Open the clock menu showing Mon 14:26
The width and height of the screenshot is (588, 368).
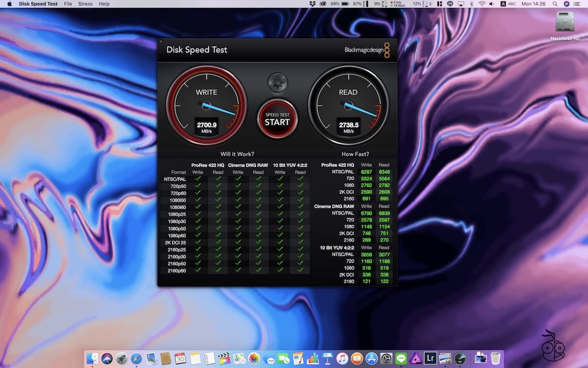pos(534,4)
